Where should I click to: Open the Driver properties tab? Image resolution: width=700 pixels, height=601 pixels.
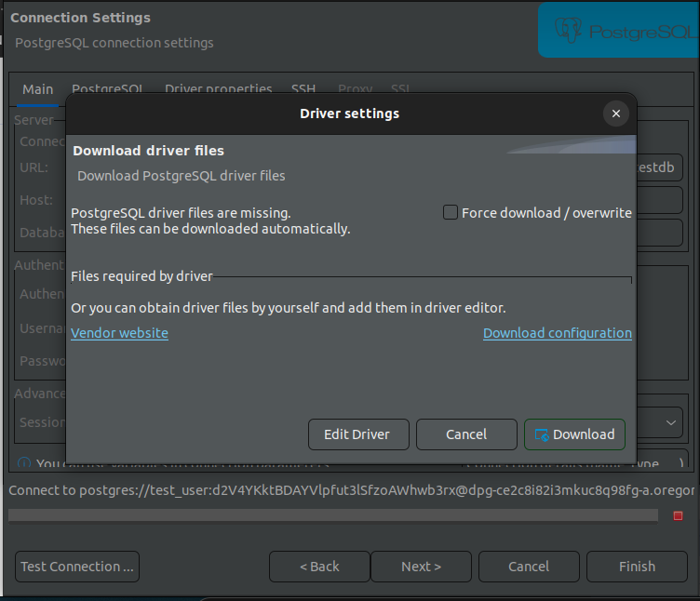(x=218, y=89)
